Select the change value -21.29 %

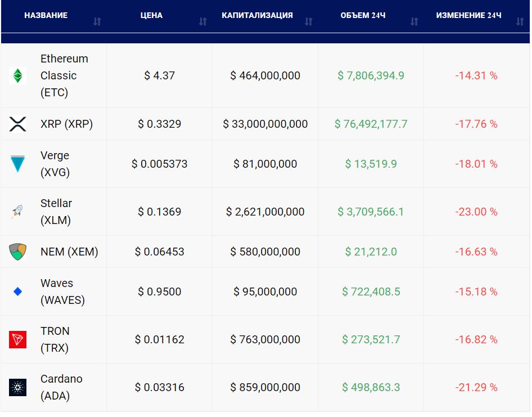[476, 387]
